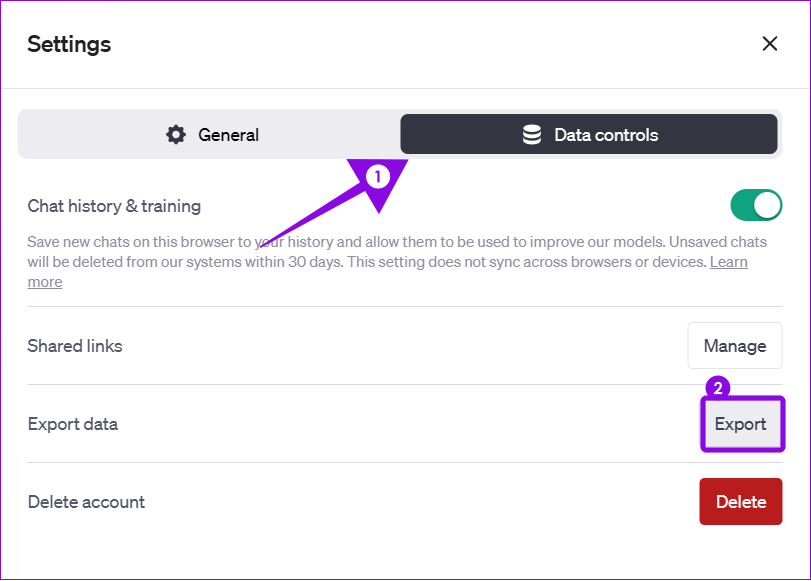
Task: Click the Settings heading text
Action: 69,44
